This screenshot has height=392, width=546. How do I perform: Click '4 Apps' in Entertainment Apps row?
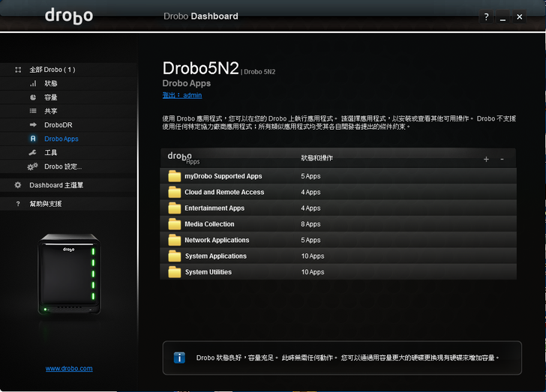point(310,208)
